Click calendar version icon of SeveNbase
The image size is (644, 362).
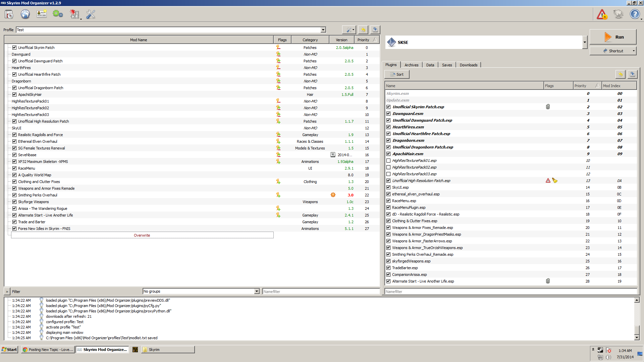pyautogui.click(x=333, y=155)
